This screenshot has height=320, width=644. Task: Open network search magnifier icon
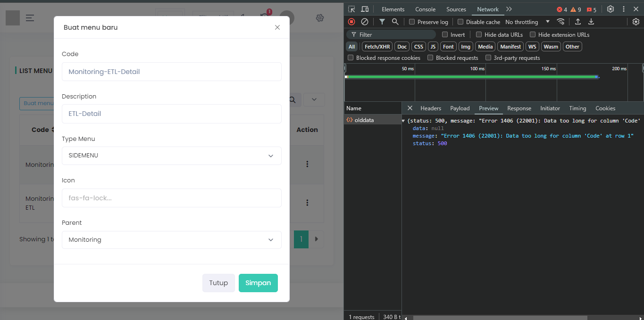[395, 22]
